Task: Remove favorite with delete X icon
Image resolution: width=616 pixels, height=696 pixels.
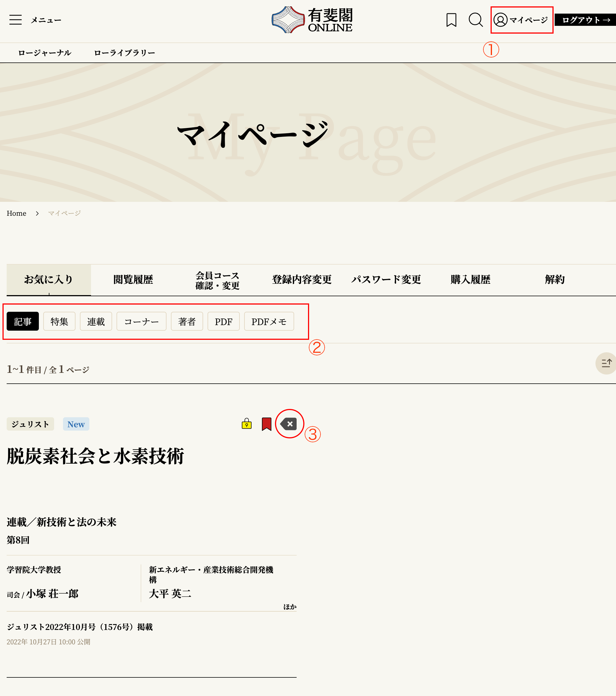Action: tap(289, 424)
